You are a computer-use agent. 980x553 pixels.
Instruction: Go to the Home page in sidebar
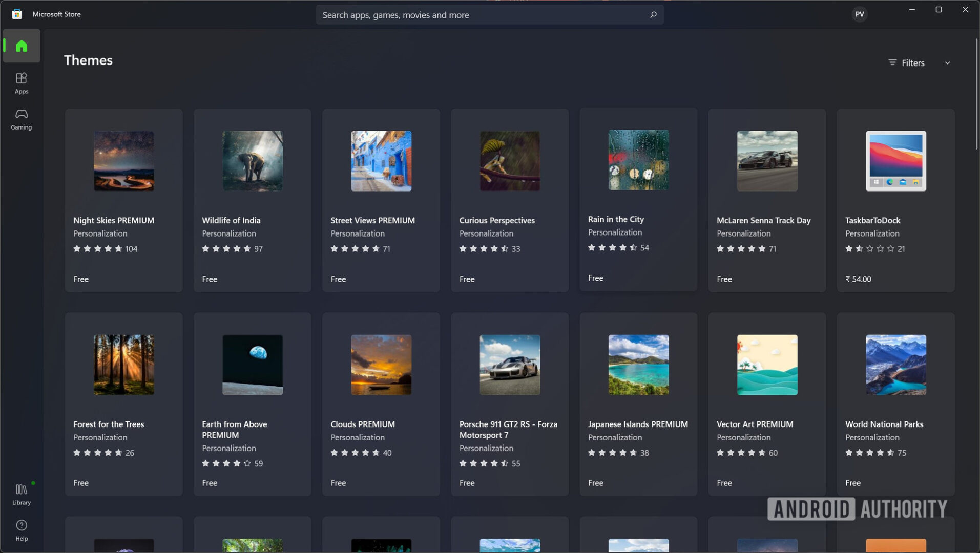[x=22, y=46]
